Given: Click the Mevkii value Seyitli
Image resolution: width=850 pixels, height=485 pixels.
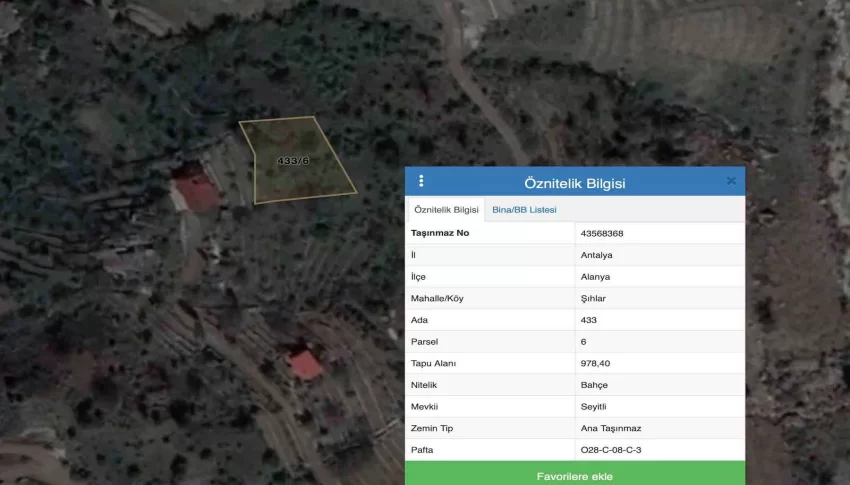Looking at the screenshot, I should (x=593, y=407).
